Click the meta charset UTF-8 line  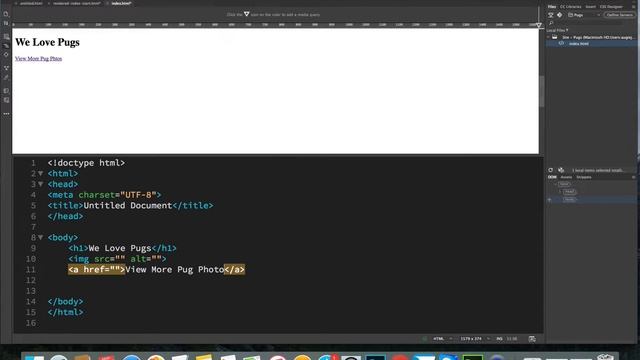coord(104,195)
